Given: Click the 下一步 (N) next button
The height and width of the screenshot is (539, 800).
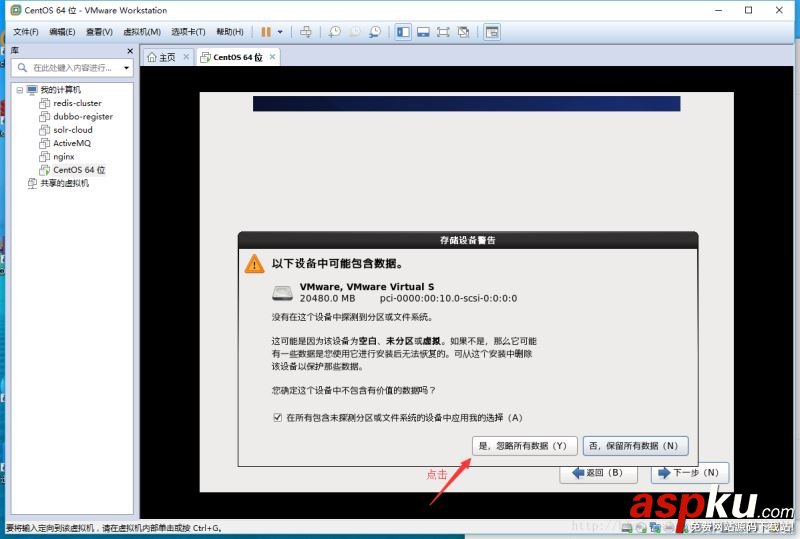Looking at the screenshot, I should pos(690,473).
